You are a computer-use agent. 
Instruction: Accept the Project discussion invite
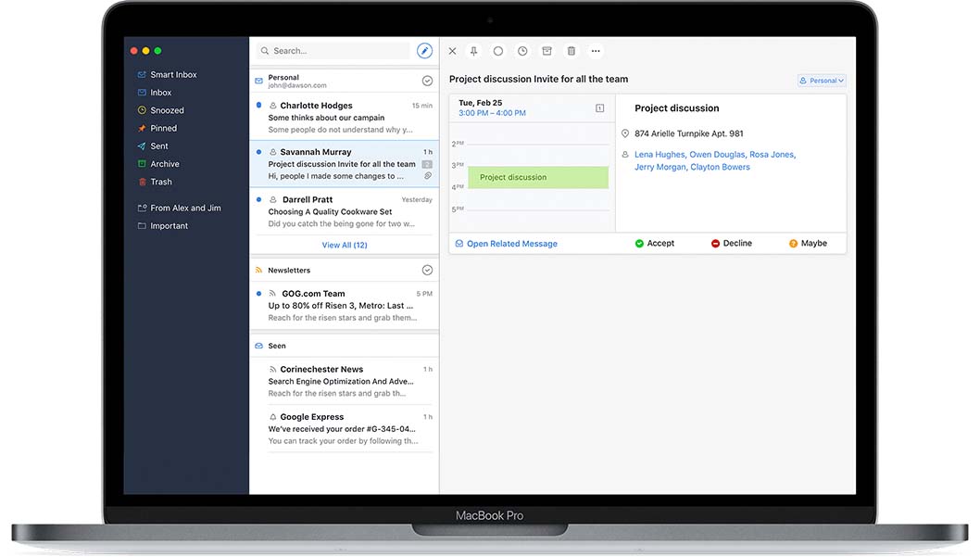point(656,243)
